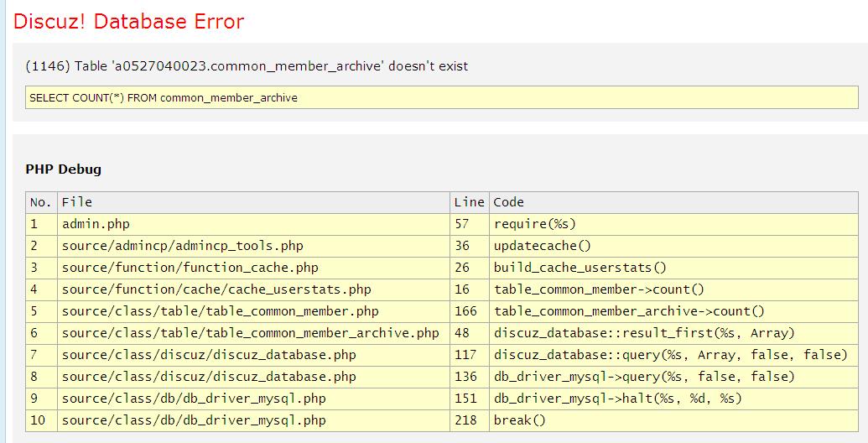The image size is (868, 443).
Task: Click the discuz_database::query code cell
Action: click(673, 355)
